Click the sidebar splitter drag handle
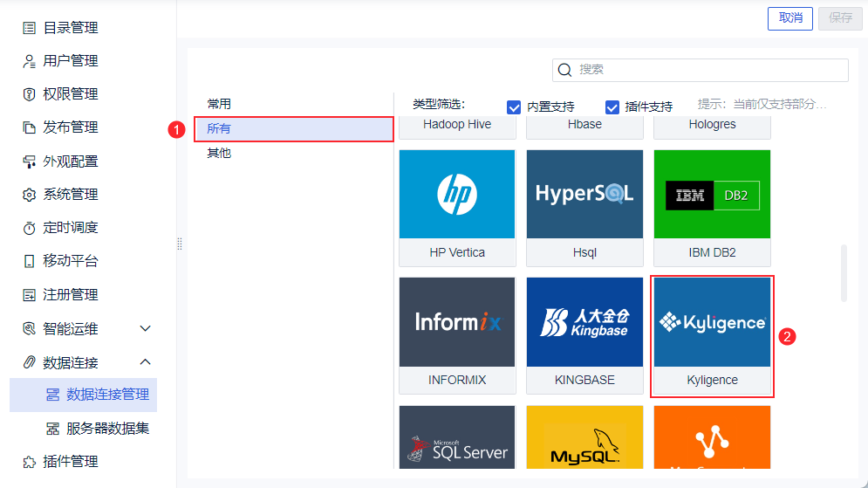This screenshot has width=868, height=488. pos(180,244)
